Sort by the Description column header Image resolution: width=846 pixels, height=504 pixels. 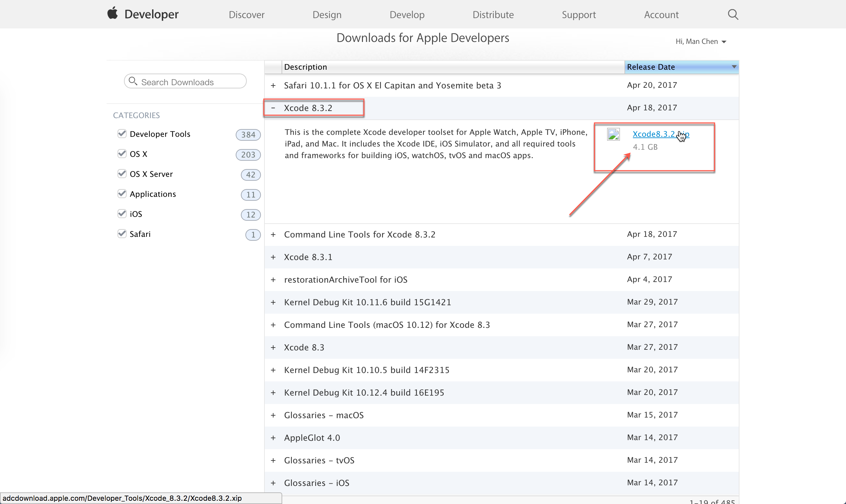(x=453, y=67)
